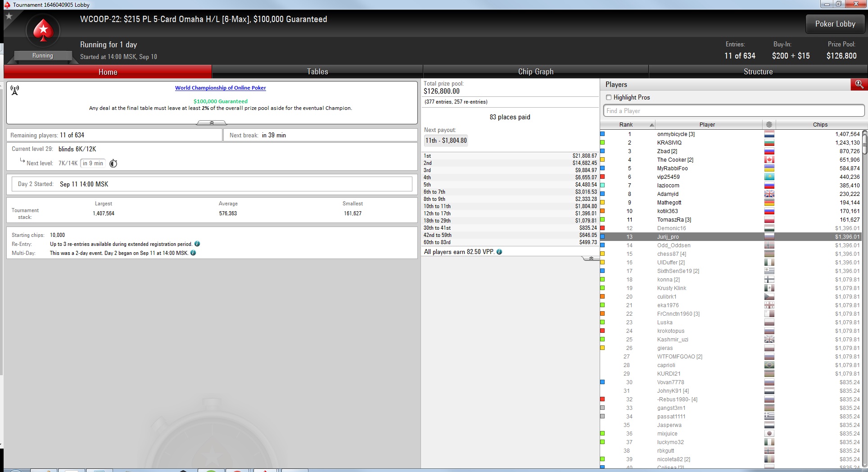This screenshot has height=472, width=868.
Task: Open the Structure tab
Action: (758, 72)
